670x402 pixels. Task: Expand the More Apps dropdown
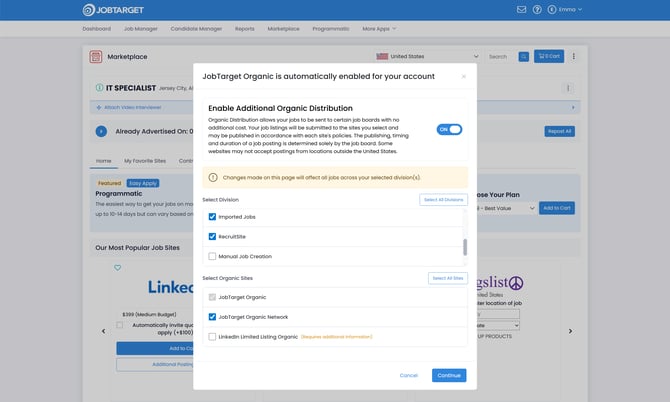379,29
